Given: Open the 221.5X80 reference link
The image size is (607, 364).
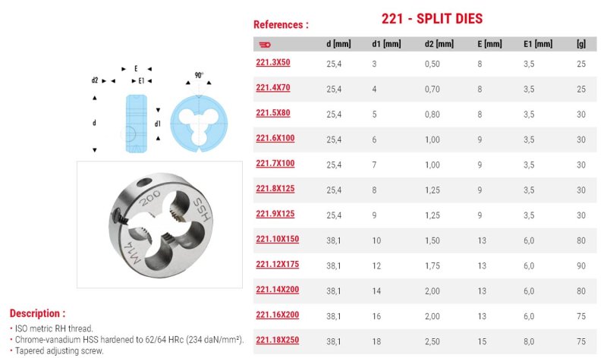Looking at the screenshot, I should (273, 113).
